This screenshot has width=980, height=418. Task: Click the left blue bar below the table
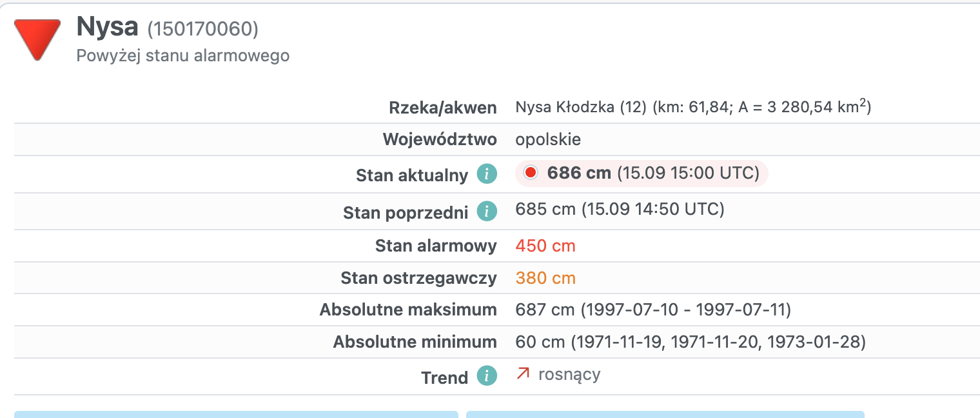coord(236,414)
